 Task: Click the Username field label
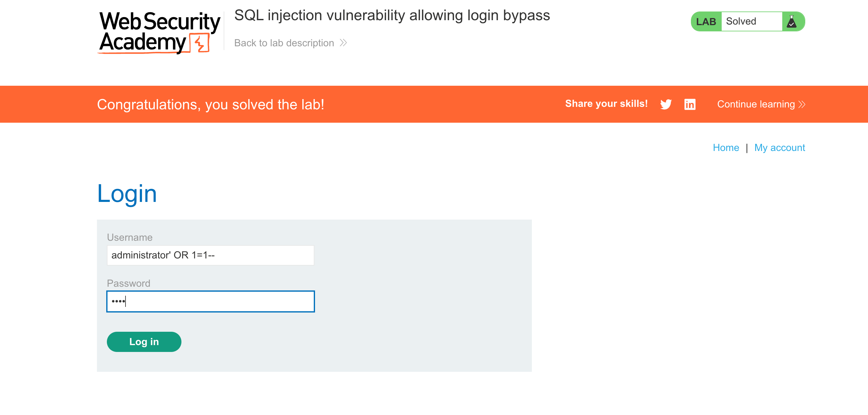[x=129, y=237]
